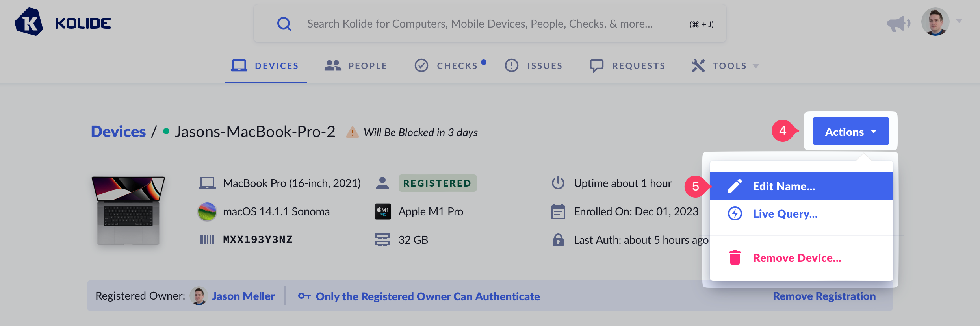The image size is (980, 326).
Task: Expand the user account menu arrow
Action: 959,22
